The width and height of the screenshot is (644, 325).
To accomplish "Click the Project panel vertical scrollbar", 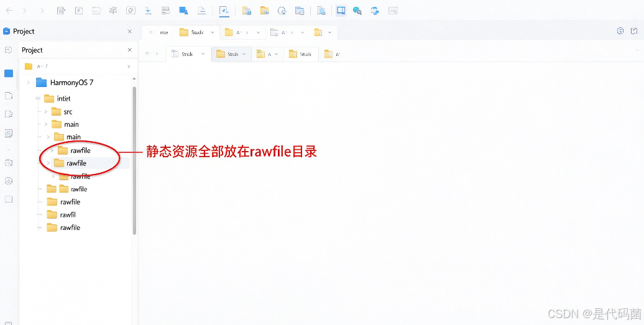I will click(134, 160).
